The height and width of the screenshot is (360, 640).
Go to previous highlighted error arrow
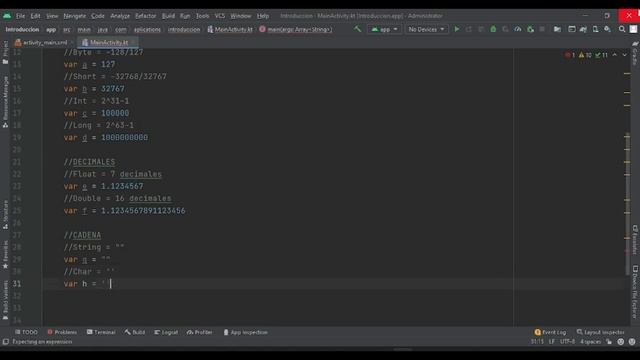coord(614,55)
